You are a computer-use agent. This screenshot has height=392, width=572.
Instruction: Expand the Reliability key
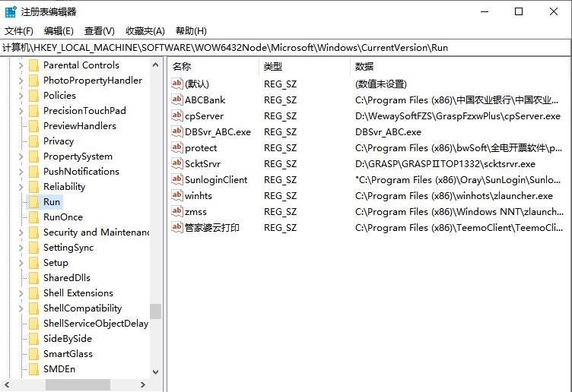pyautogui.click(x=21, y=187)
